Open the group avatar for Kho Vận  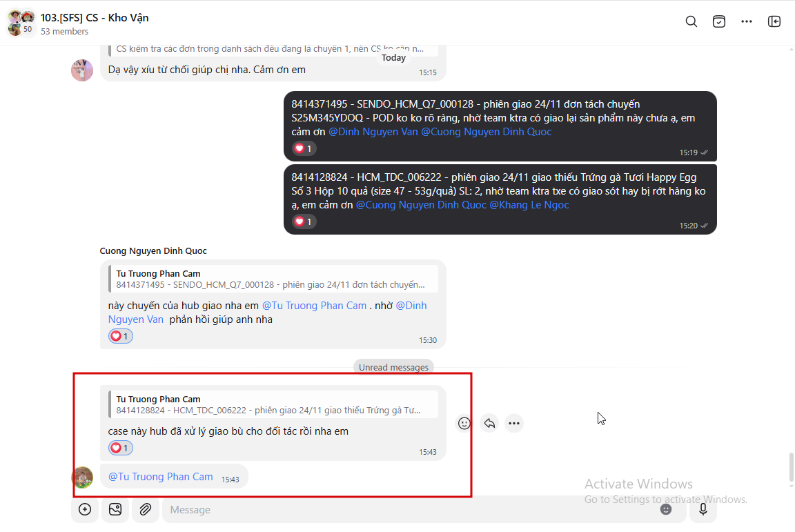[x=21, y=23]
